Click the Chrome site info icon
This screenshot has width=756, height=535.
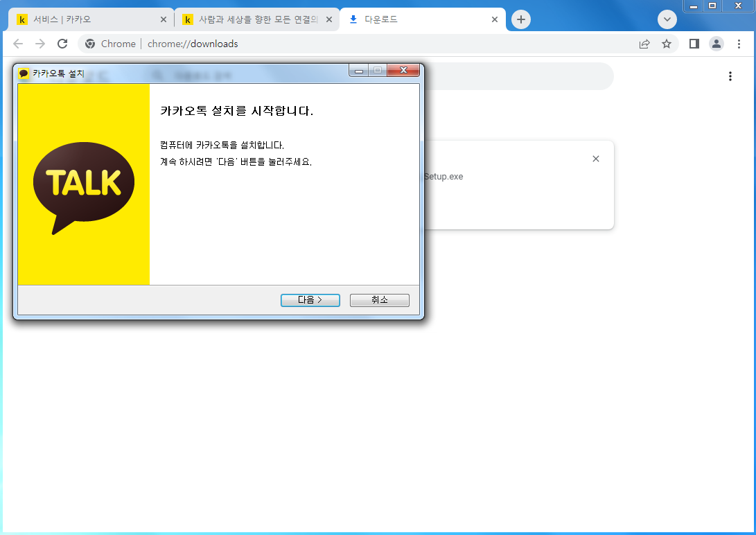90,44
